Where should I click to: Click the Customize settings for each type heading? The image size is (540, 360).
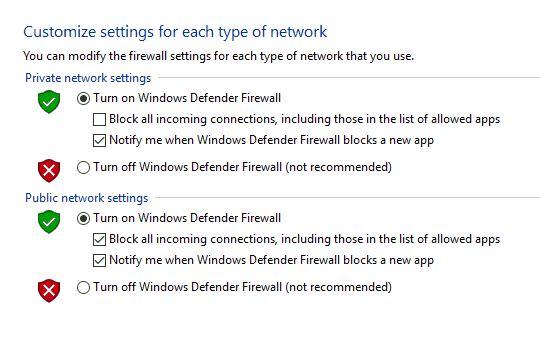click(175, 32)
